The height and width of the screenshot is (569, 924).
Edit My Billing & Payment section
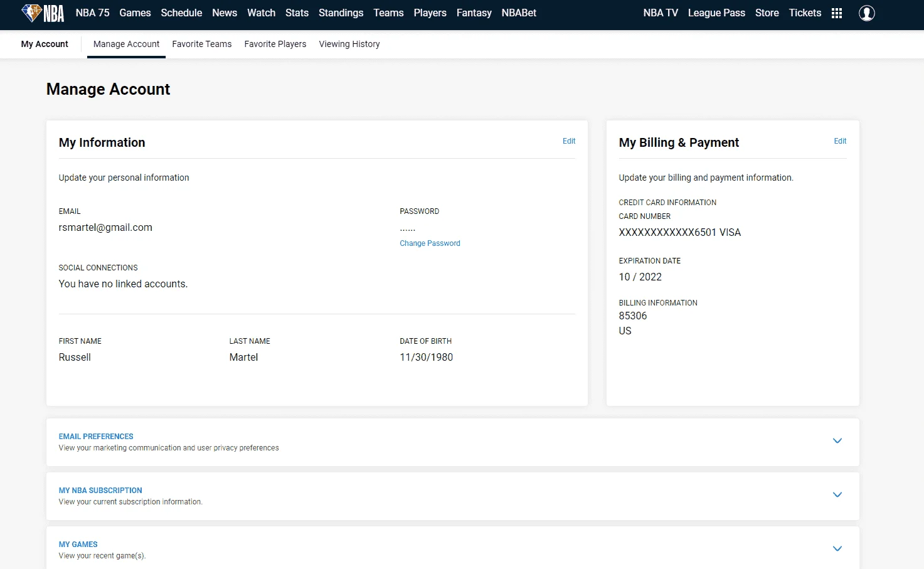(840, 141)
